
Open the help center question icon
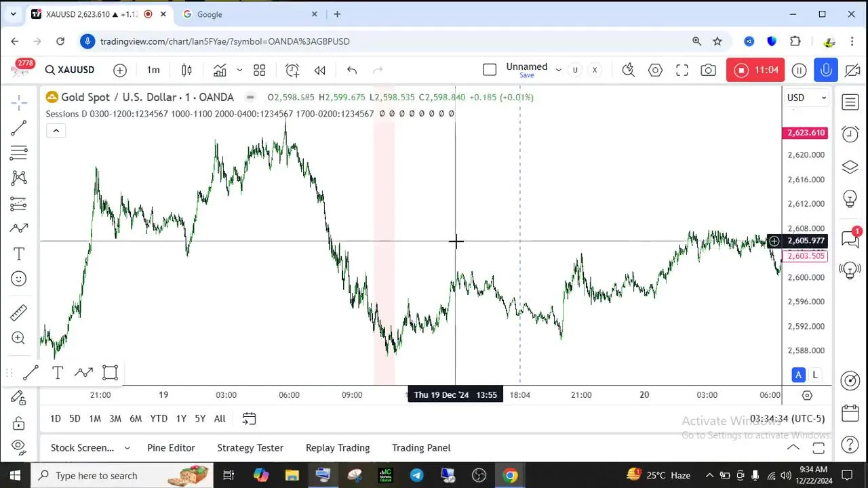(850, 445)
